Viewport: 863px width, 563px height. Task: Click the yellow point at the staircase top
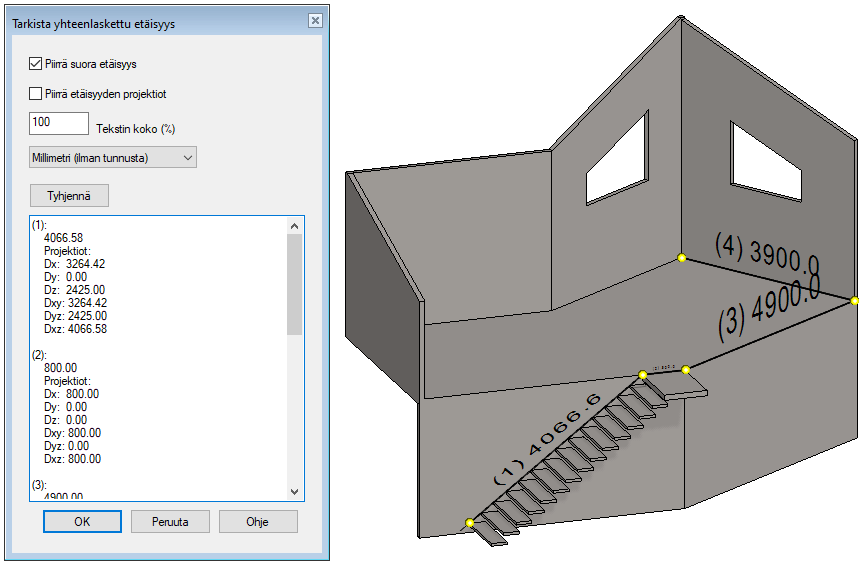point(643,375)
